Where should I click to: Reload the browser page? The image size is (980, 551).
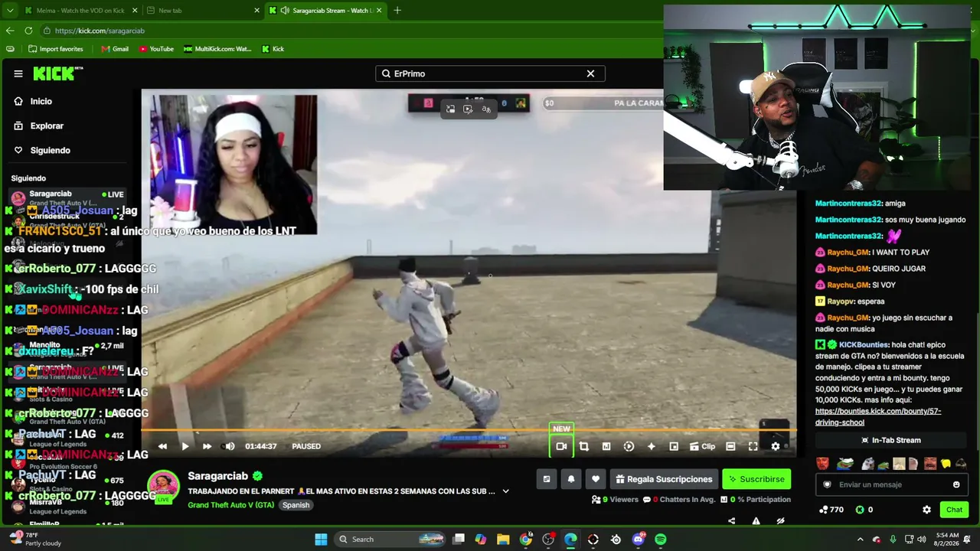click(28, 31)
